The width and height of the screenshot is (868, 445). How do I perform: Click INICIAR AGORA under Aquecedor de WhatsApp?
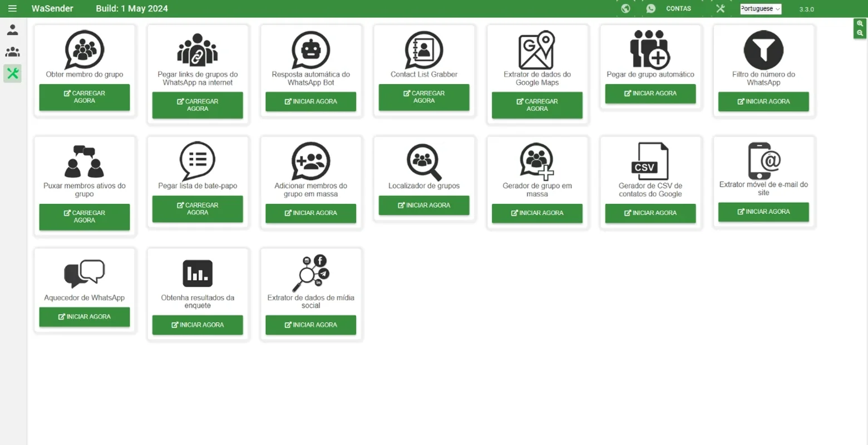(x=85, y=317)
